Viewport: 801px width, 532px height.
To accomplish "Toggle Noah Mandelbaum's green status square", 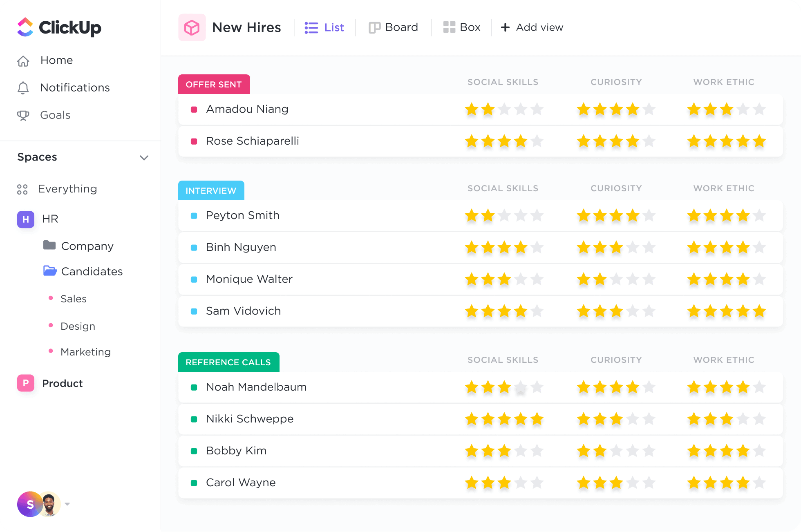I will (x=194, y=387).
